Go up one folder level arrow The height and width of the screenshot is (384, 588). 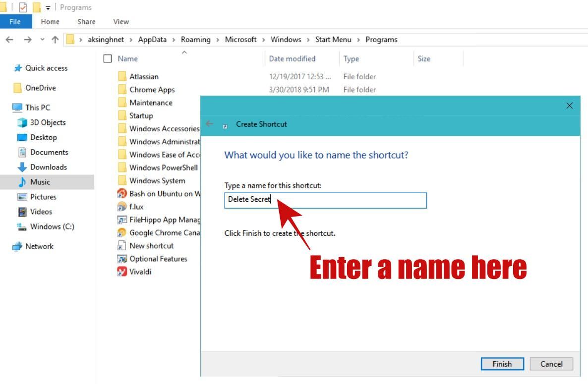[x=55, y=39]
